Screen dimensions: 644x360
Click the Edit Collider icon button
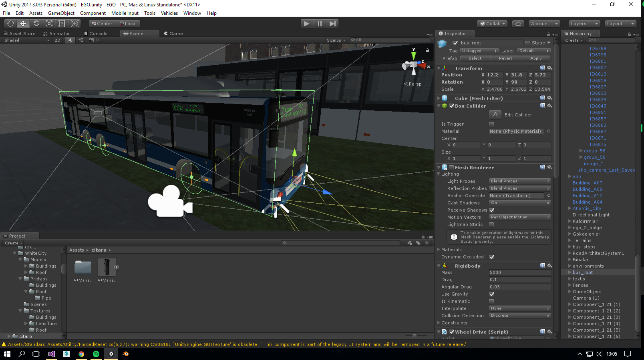[495, 115]
